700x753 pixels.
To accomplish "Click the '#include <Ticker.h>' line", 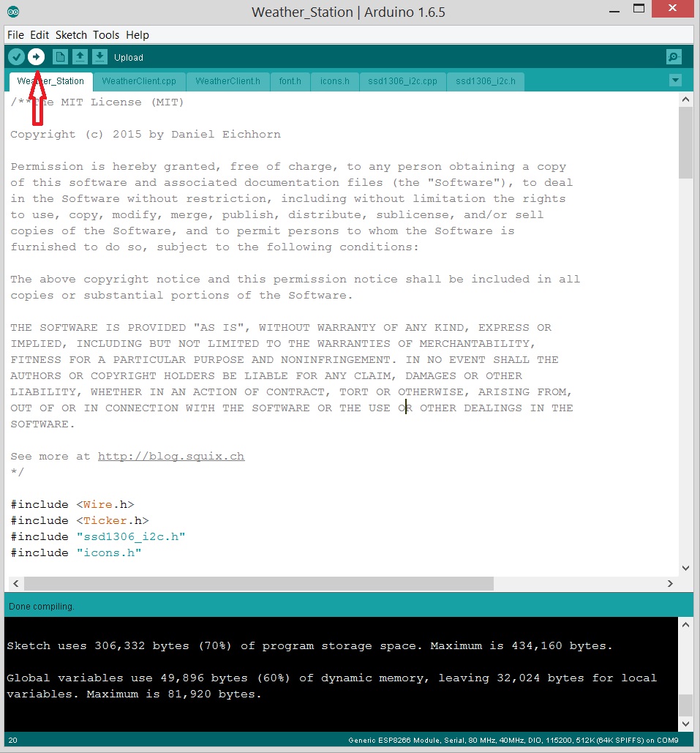I will [80, 520].
